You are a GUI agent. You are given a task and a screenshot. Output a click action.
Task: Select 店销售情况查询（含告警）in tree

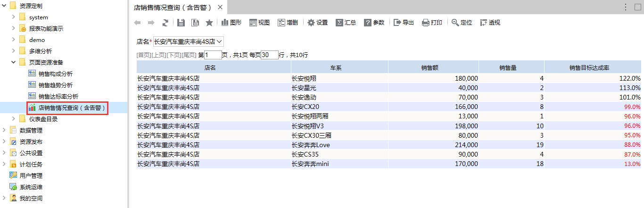(72, 108)
